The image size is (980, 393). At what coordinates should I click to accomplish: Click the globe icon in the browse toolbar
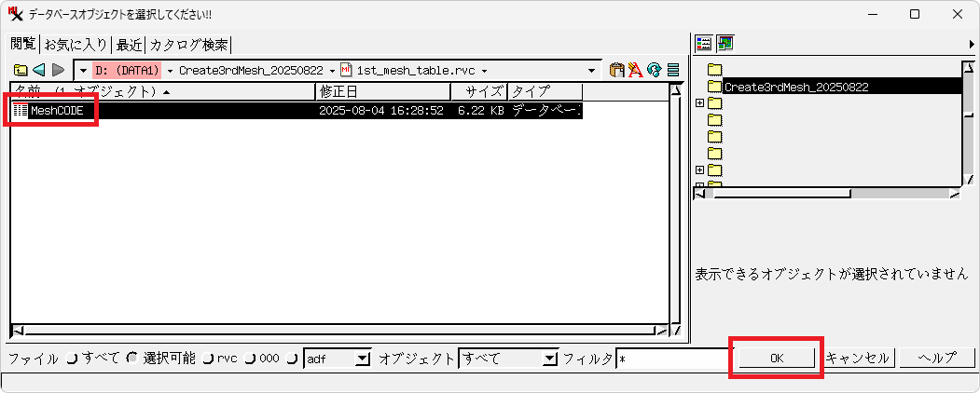tap(654, 70)
